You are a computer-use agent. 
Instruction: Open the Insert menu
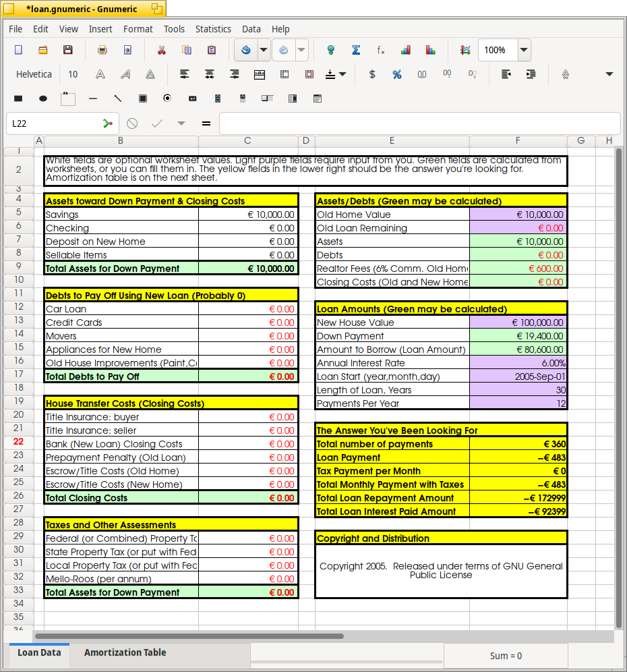(100, 29)
